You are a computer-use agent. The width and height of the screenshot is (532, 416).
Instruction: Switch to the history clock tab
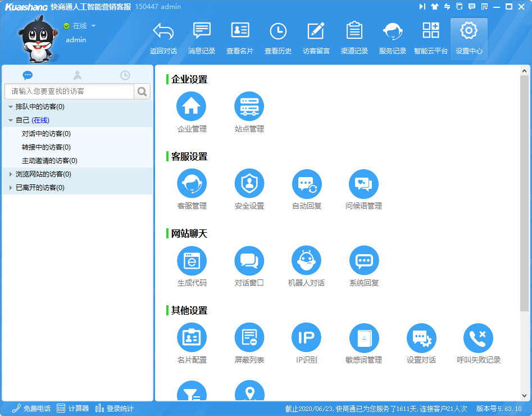(125, 75)
